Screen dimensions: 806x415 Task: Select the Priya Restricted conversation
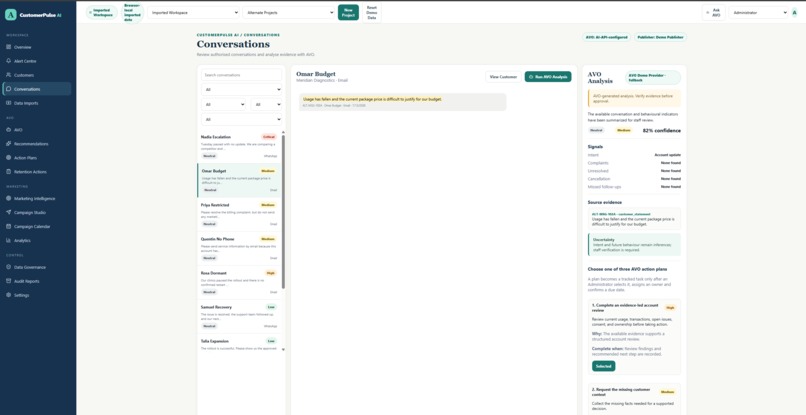pos(240,214)
